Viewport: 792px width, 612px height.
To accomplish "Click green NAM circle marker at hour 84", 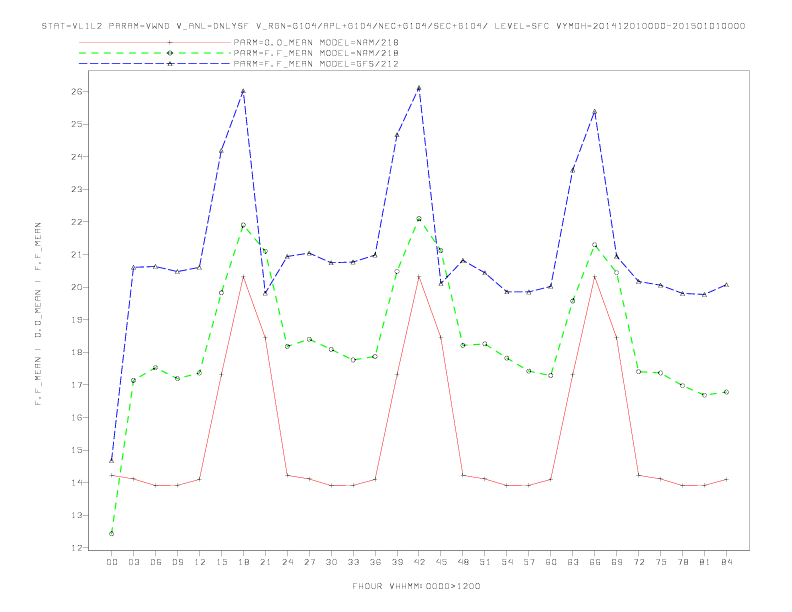I will (726, 392).
